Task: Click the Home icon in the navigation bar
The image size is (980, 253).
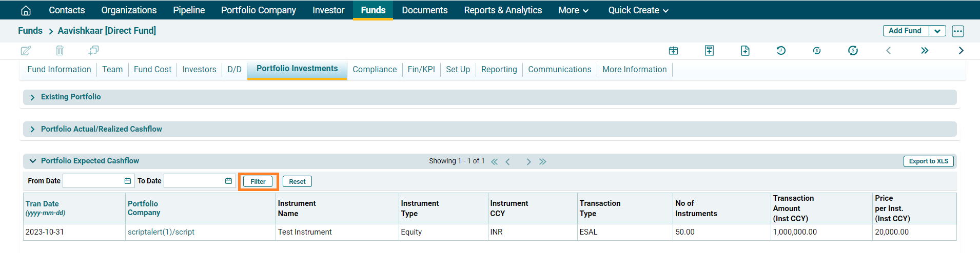Action: 26,10
